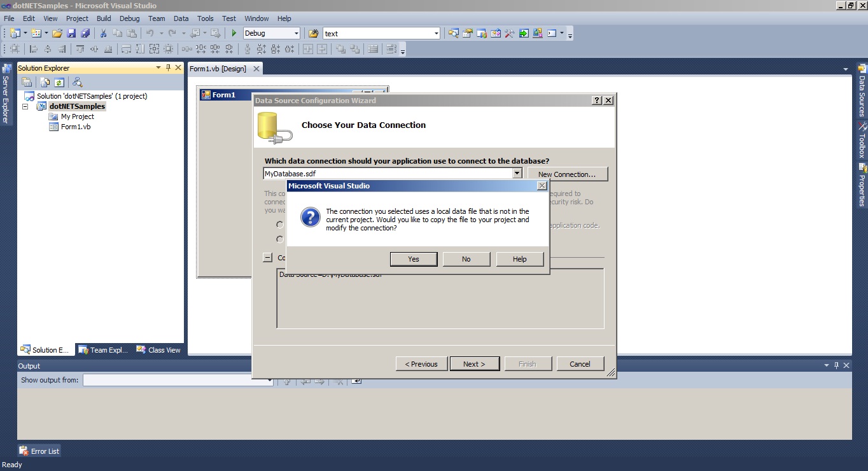Click Align Lefts in layout toolbar
Image resolution: width=868 pixels, height=471 pixels.
[33, 48]
